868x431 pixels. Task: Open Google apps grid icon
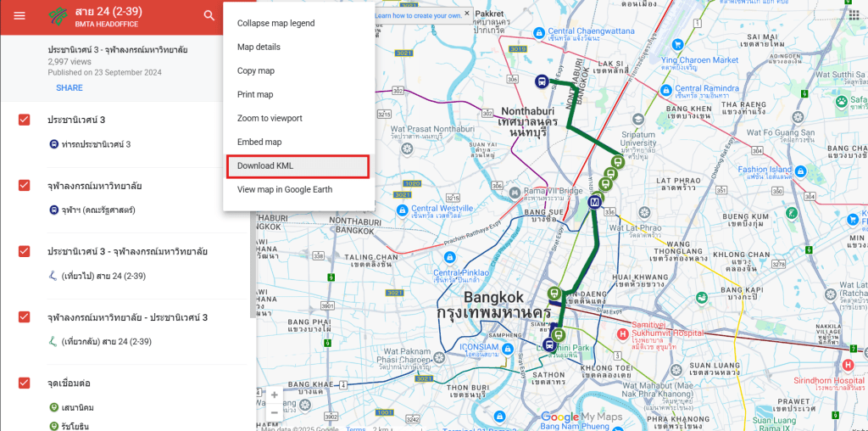click(x=854, y=14)
